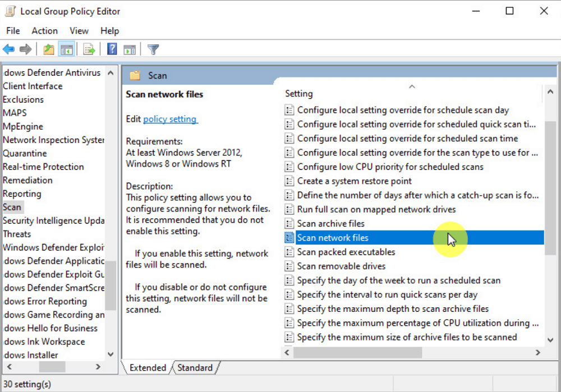
Task: Click icon beside Scan packed executables
Action: [289, 252]
